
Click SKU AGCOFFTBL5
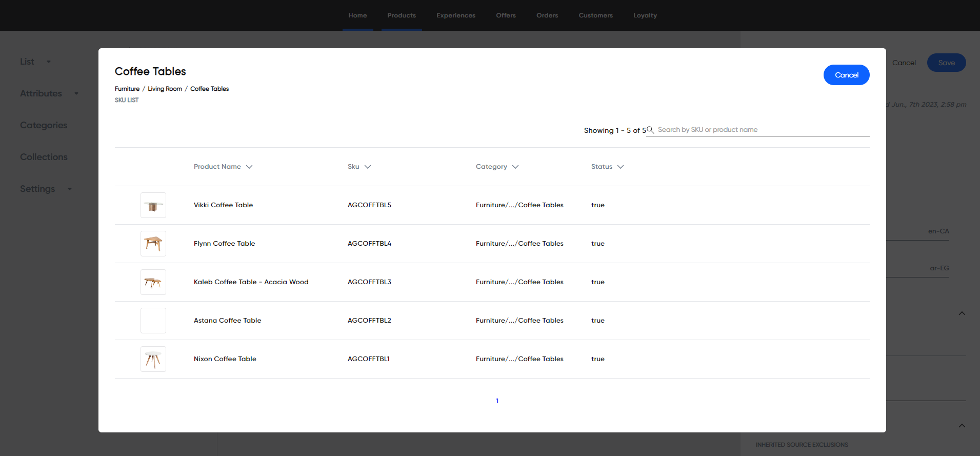[369, 205]
